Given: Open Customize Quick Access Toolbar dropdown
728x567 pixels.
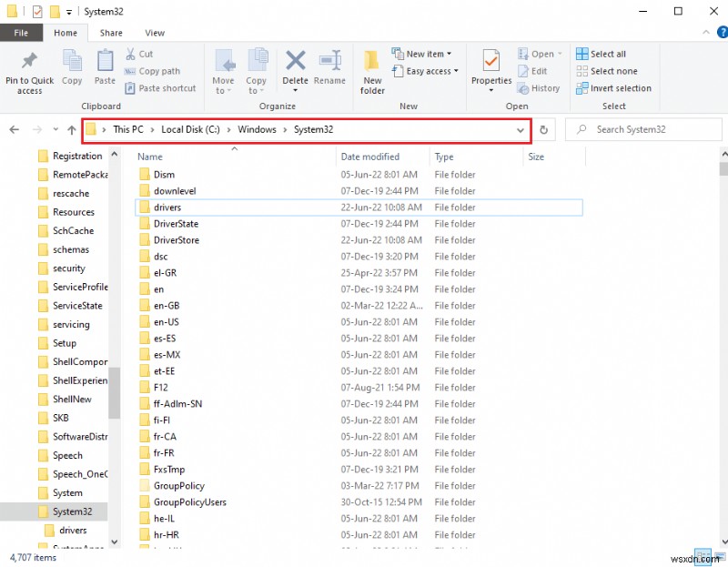Looking at the screenshot, I should tap(69, 13).
